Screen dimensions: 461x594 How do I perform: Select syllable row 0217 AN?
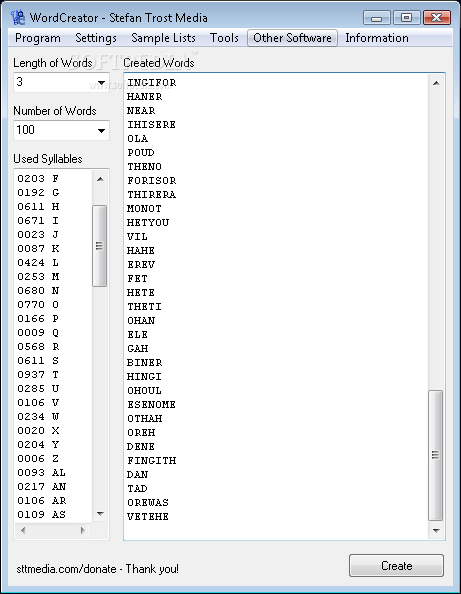pyautogui.click(x=41, y=487)
